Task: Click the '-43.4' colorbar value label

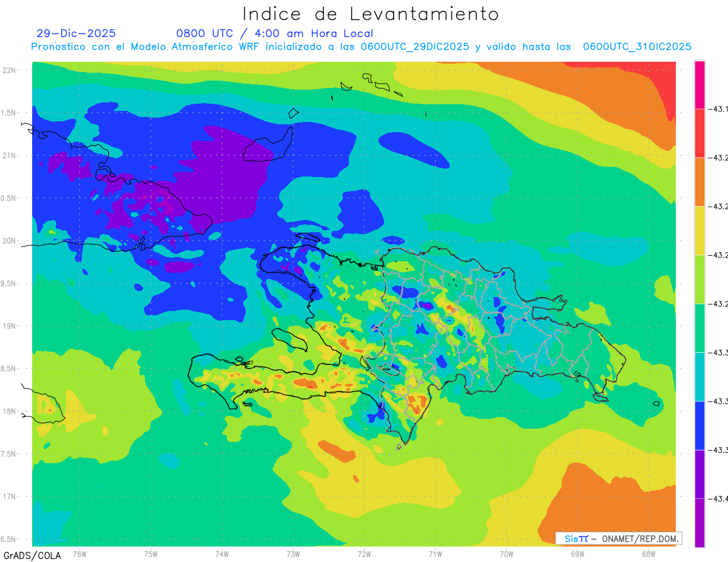Action: pos(719,498)
